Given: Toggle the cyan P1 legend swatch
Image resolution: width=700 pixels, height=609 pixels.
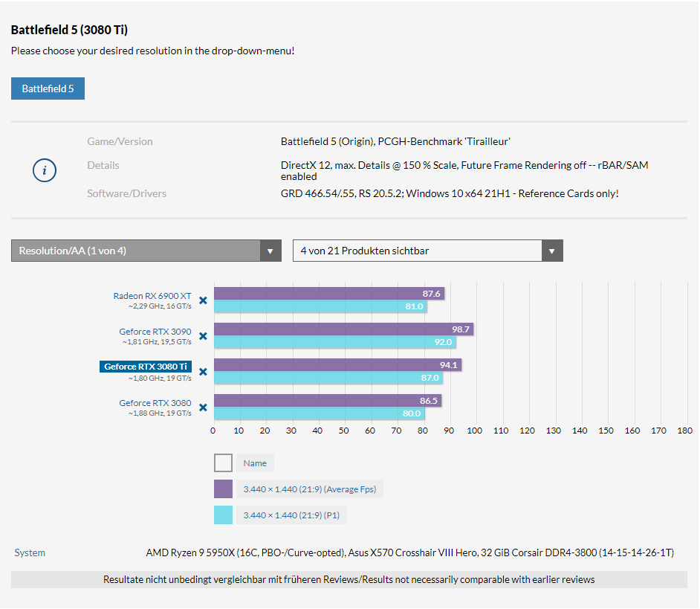Looking at the screenshot, I should click(x=223, y=515).
